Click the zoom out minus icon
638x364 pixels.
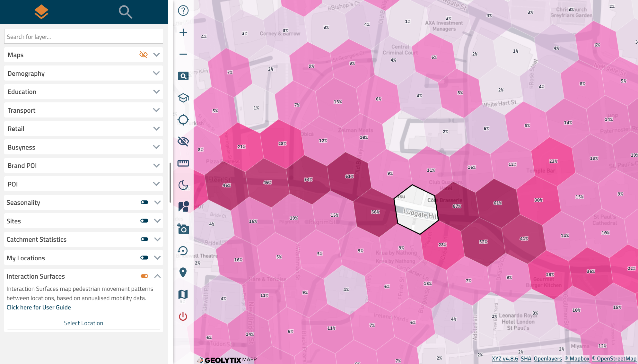(x=183, y=54)
